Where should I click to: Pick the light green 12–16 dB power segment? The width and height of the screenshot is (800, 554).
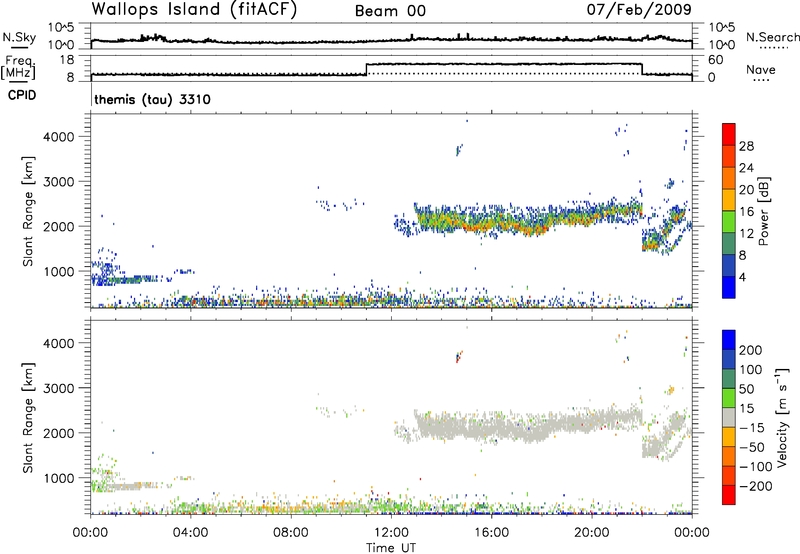tap(729, 221)
